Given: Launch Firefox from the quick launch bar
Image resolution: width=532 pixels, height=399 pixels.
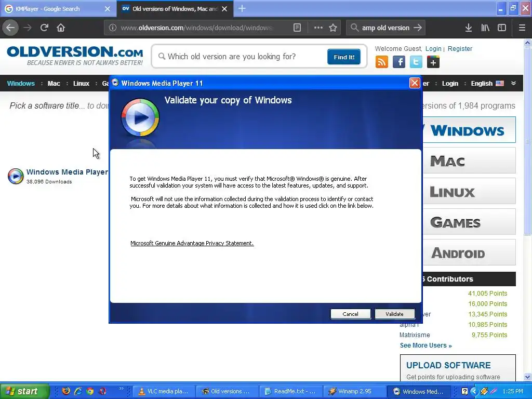Looking at the screenshot, I should pyautogui.click(x=66, y=391).
